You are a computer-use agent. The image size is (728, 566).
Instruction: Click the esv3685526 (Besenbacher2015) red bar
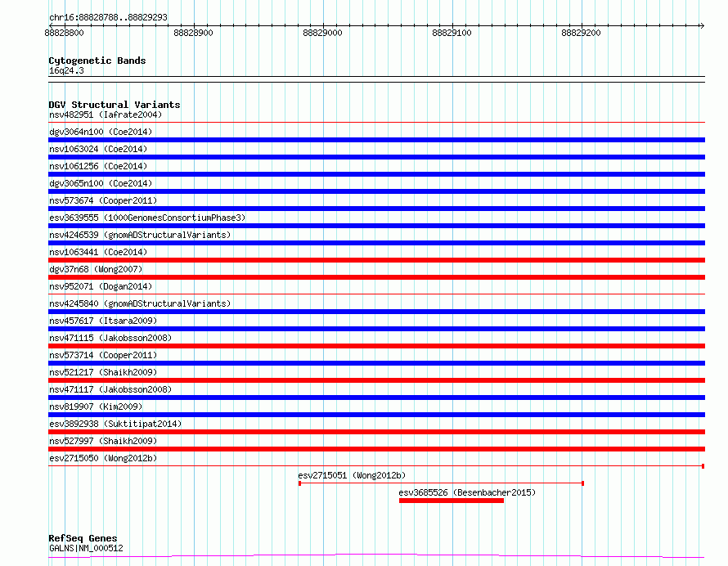click(x=452, y=501)
